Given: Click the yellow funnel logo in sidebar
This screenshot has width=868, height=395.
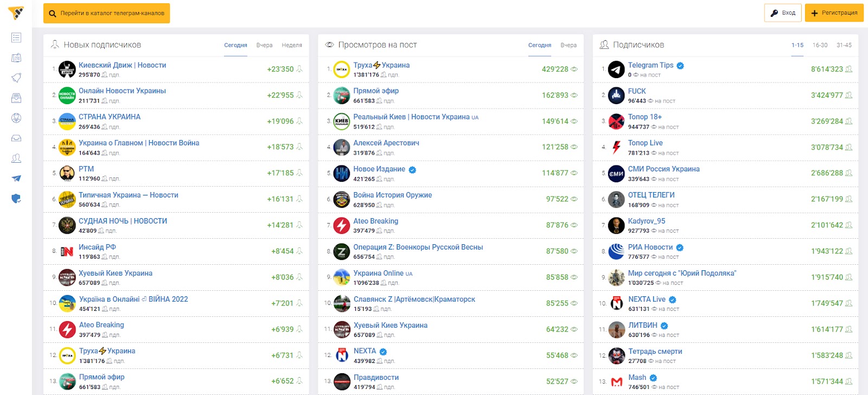Looking at the screenshot, I should click(x=16, y=13).
